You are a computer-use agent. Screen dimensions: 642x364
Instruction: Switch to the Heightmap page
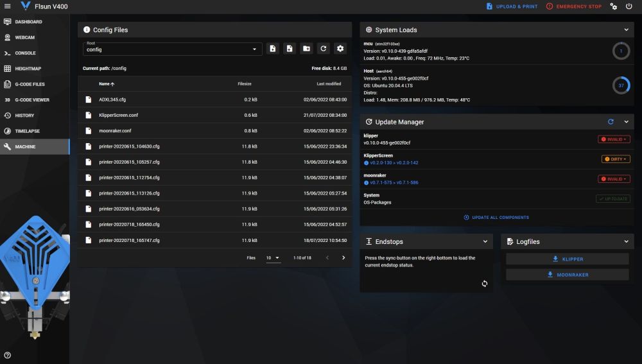[x=35, y=69]
